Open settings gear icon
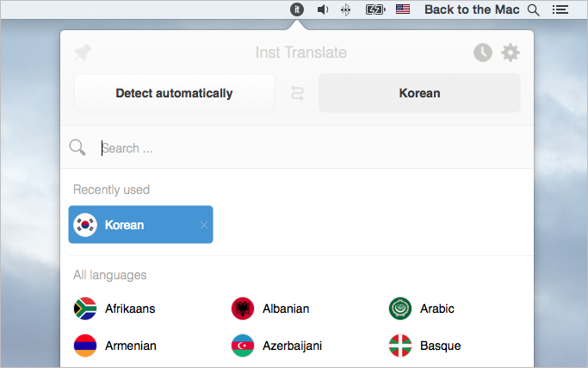The width and height of the screenshot is (588, 368). (511, 53)
